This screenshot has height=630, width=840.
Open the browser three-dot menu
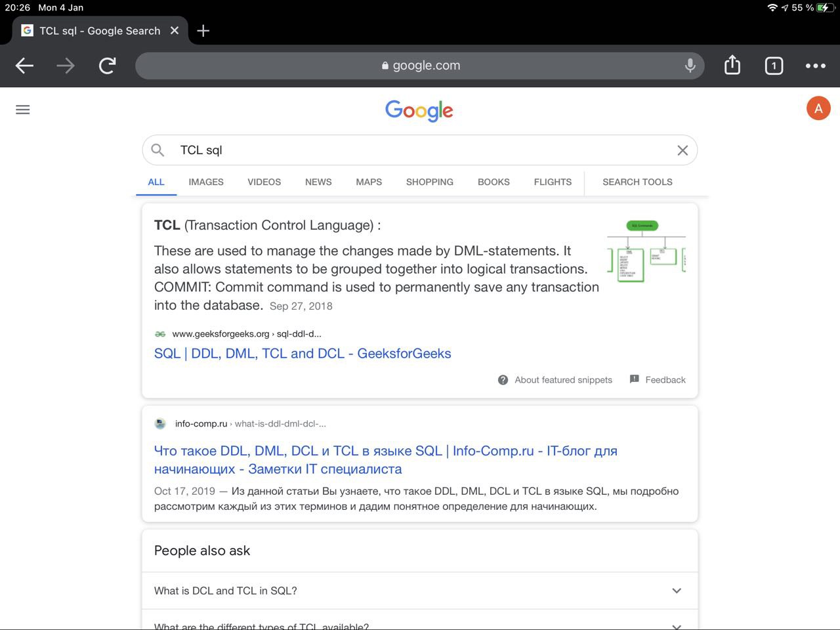(x=816, y=66)
